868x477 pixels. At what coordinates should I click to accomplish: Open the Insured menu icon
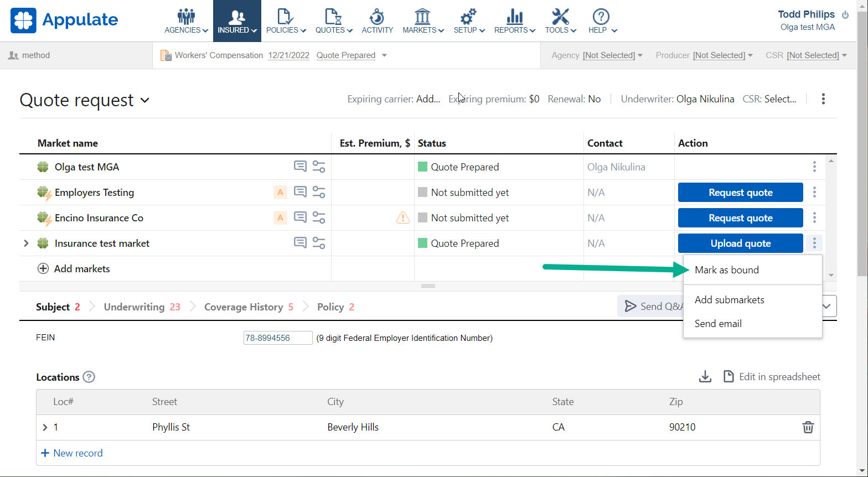coord(237,17)
